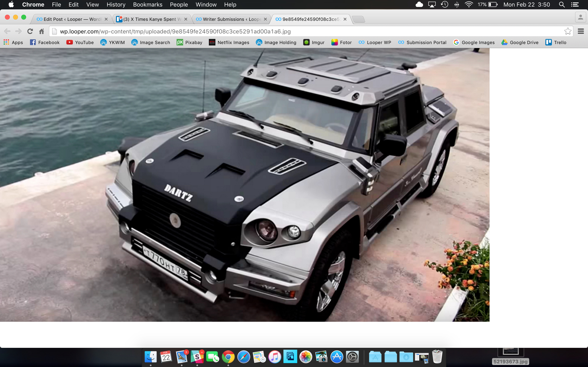Open Spotlight search in the menu bar

click(x=561, y=5)
